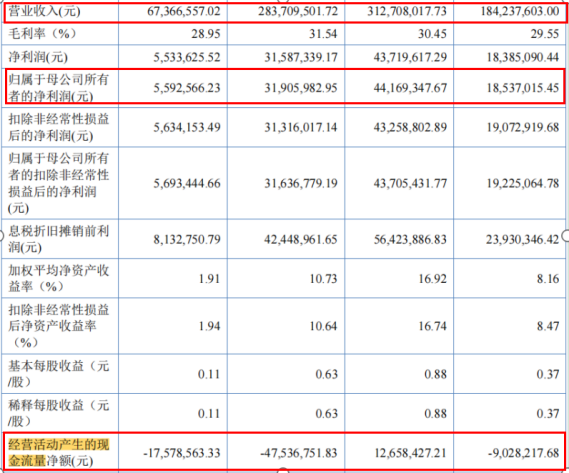This screenshot has width=569, height=473.
Task: Click the right-edge image resize handle circle
Action: (566, 236)
